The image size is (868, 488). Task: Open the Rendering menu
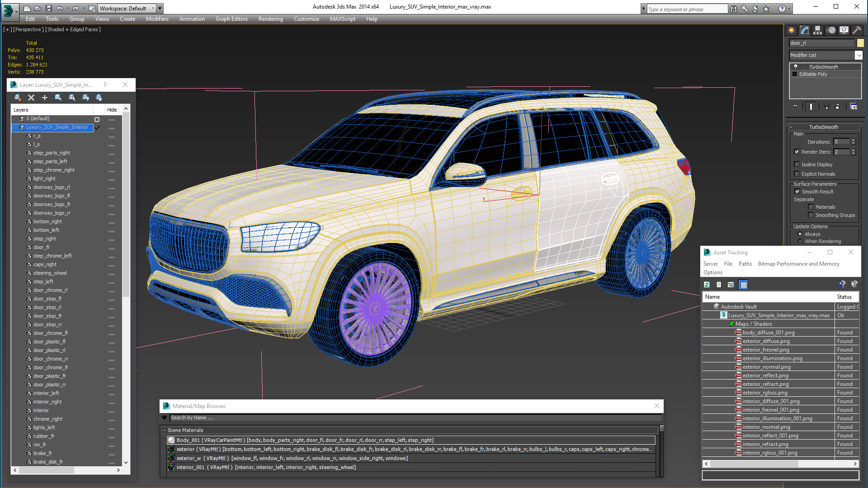pos(271,19)
